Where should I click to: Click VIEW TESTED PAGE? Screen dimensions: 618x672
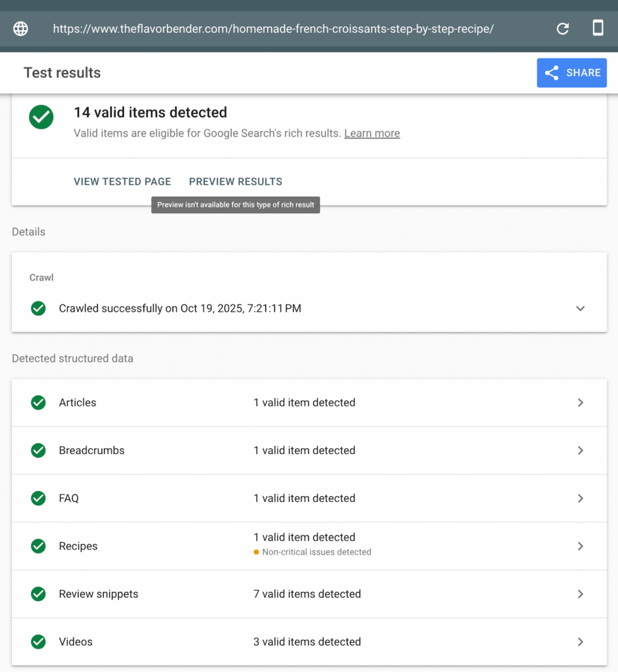pyautogui.click(x=122, y=181)
